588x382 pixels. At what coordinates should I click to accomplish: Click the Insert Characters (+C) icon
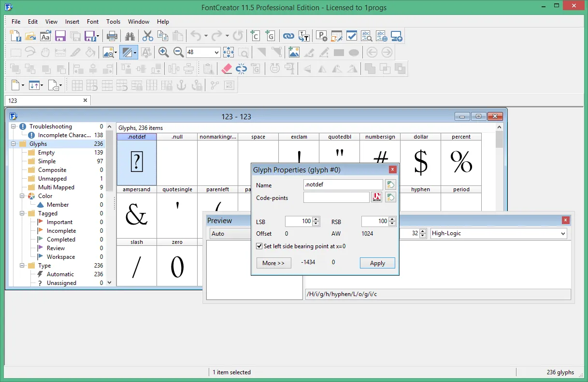pos(255,36)
